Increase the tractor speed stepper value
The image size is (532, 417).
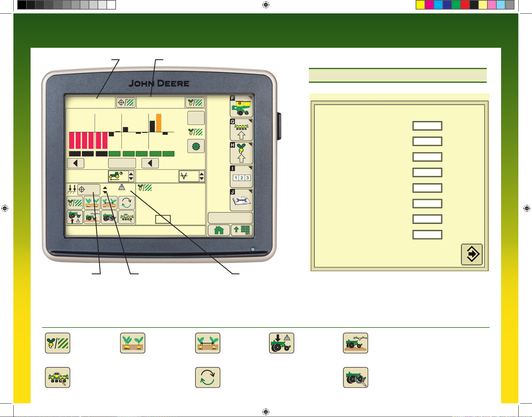(131, 173)
